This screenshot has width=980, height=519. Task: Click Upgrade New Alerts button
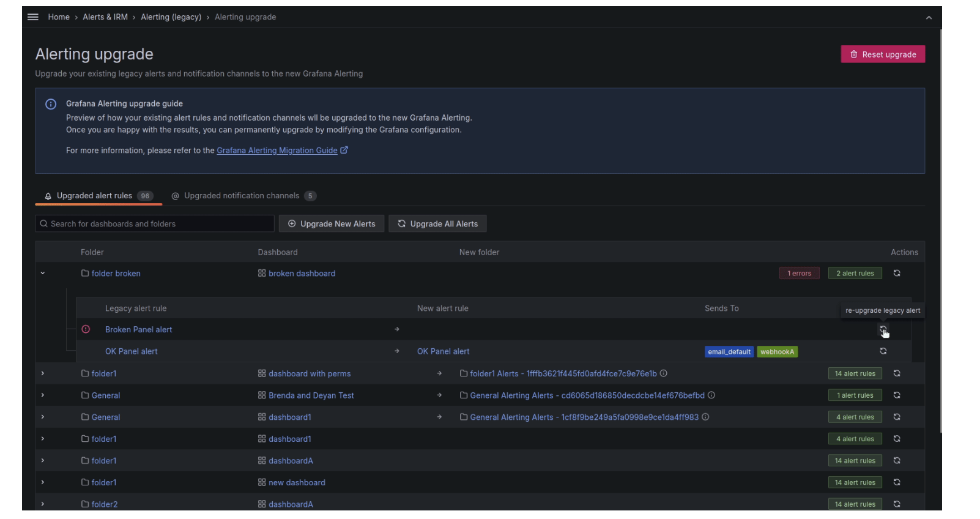(x=332, y=224)
